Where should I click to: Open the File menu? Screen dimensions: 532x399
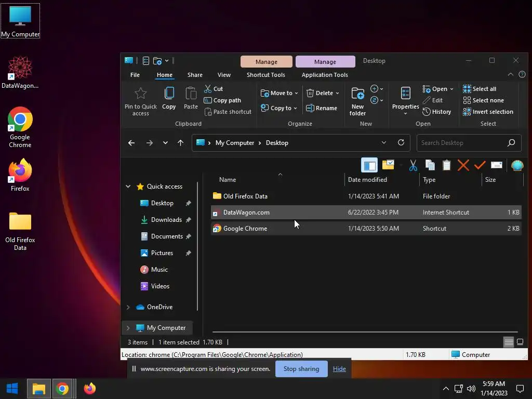135,75
